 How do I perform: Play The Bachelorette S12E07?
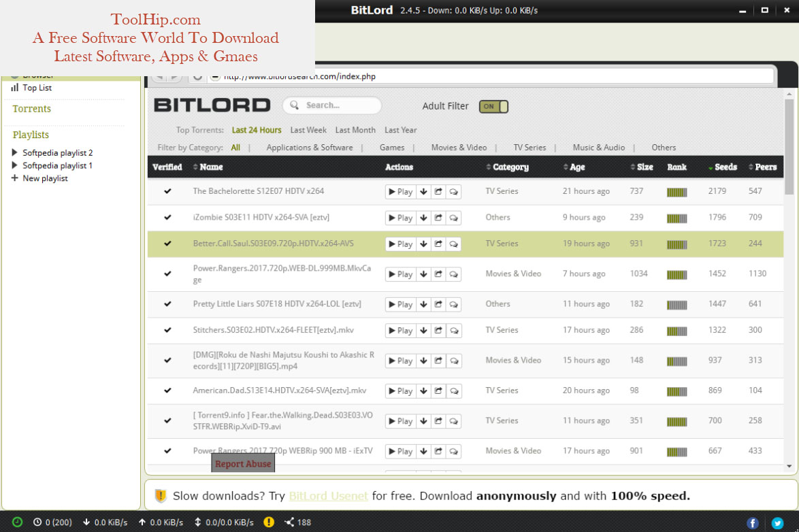[400, 192]
